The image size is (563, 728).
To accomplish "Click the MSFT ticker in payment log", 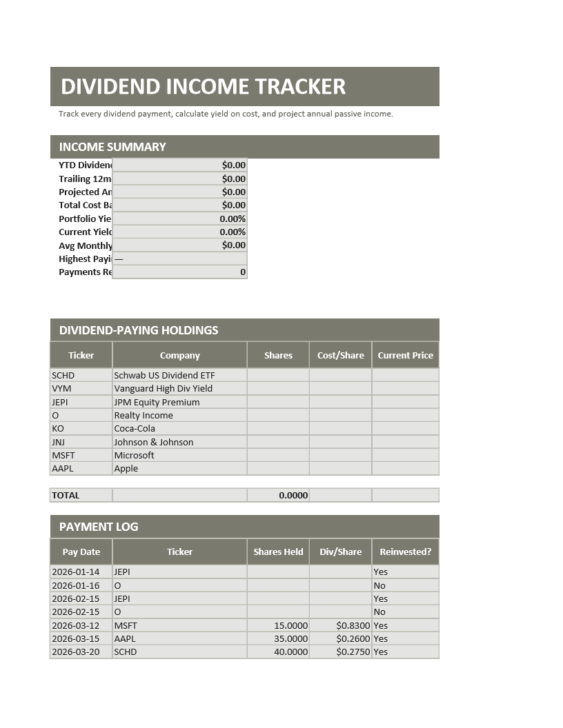I will (x=180, y=625).
